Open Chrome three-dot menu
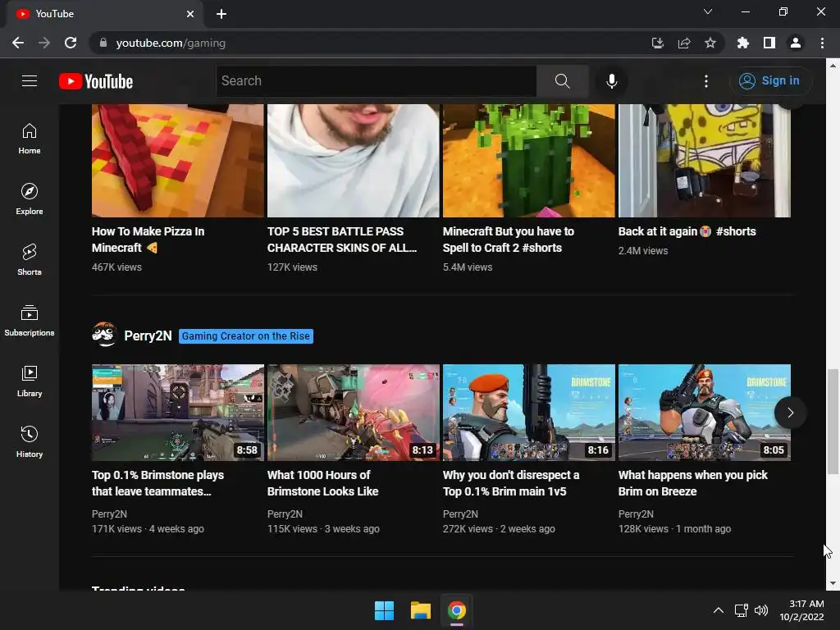 coord(822,43)
